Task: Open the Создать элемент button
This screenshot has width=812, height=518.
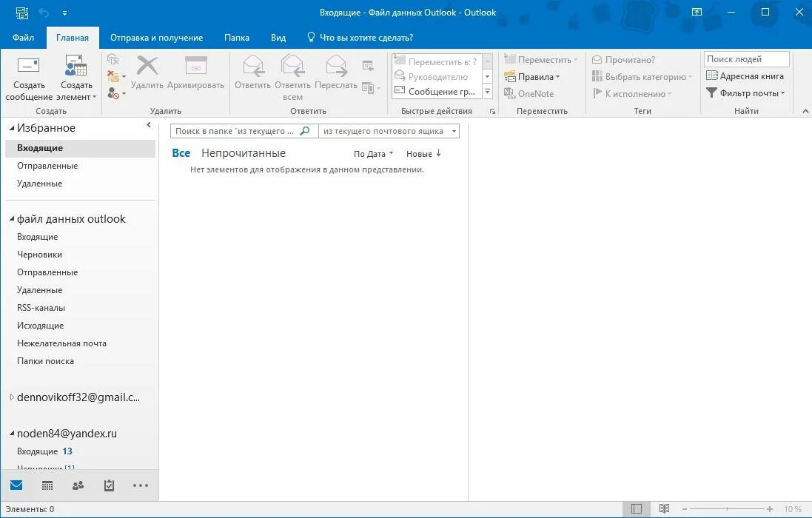Action: [76, 78]
